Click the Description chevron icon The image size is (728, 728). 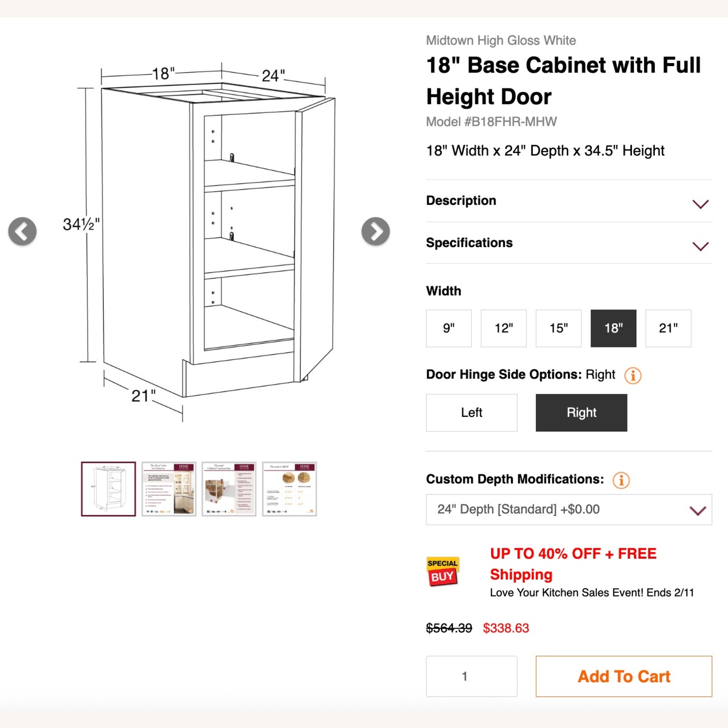coord(700,204)
